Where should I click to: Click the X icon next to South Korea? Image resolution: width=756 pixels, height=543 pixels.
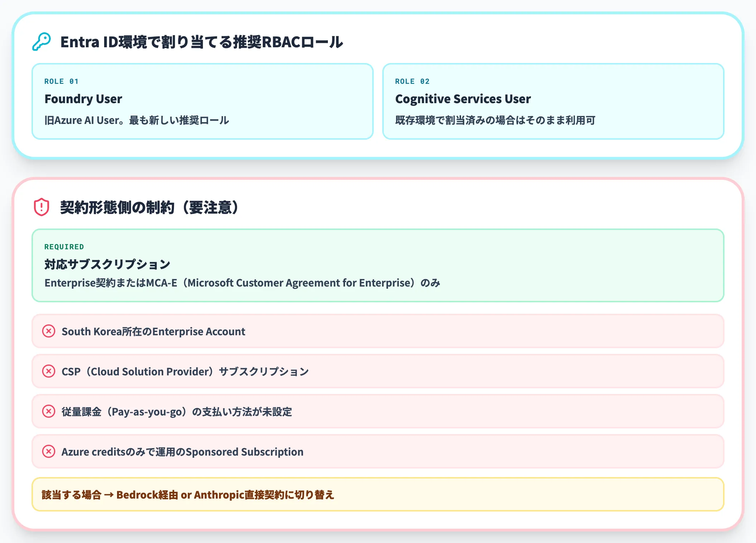pos(49,331)
